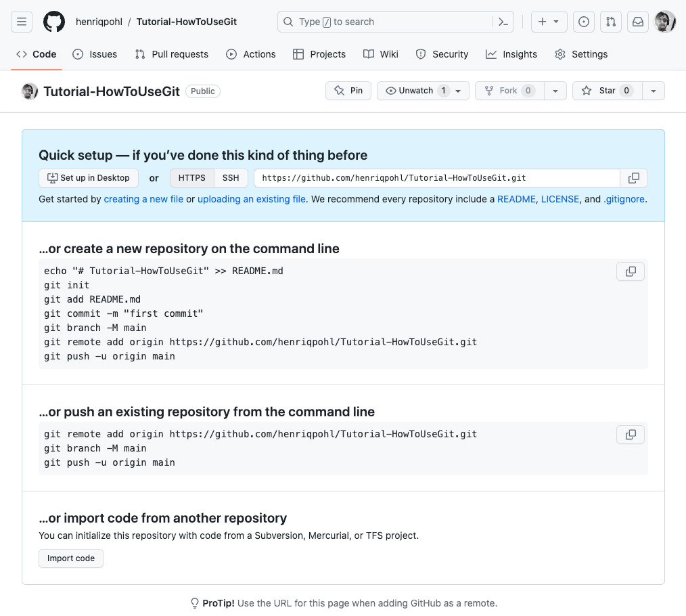Open the repository Settings tab

coord(581,54)
